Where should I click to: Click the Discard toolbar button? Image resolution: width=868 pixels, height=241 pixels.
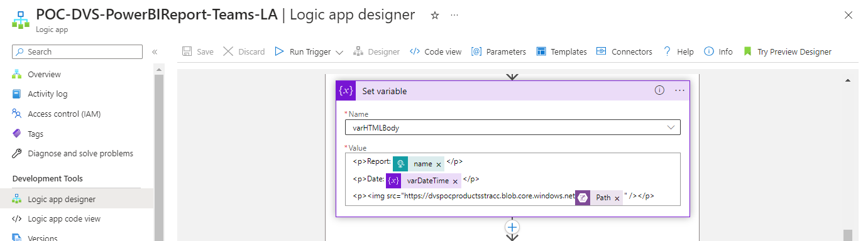244,51
